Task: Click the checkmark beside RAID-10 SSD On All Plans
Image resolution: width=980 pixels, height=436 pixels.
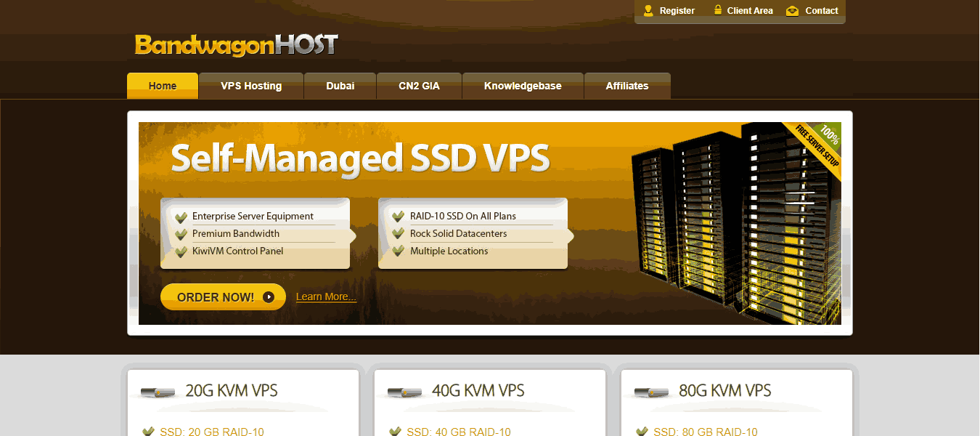Action: (x=398, y=217)
